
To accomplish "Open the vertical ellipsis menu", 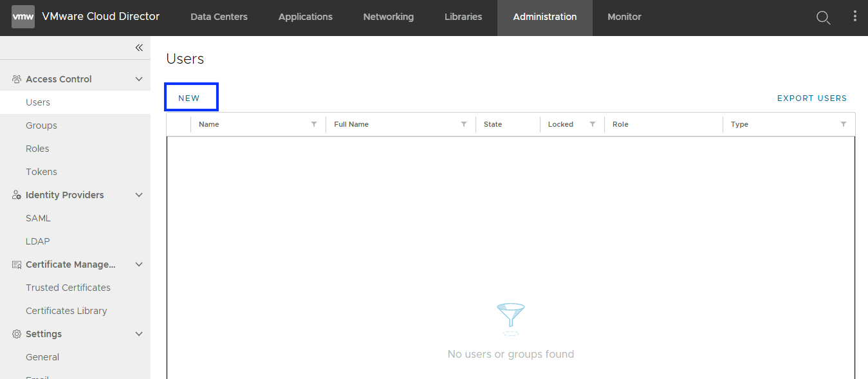I will 854,17.
